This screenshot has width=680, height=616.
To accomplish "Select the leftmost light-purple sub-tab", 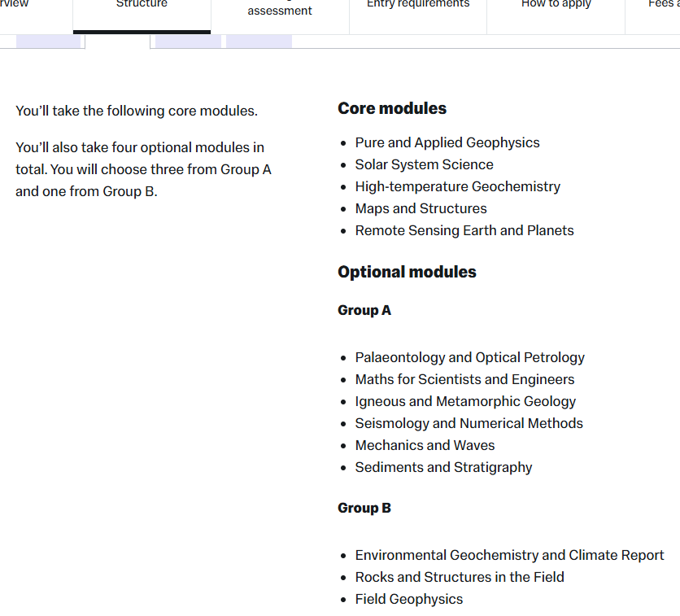I will [x=49, y=42].
